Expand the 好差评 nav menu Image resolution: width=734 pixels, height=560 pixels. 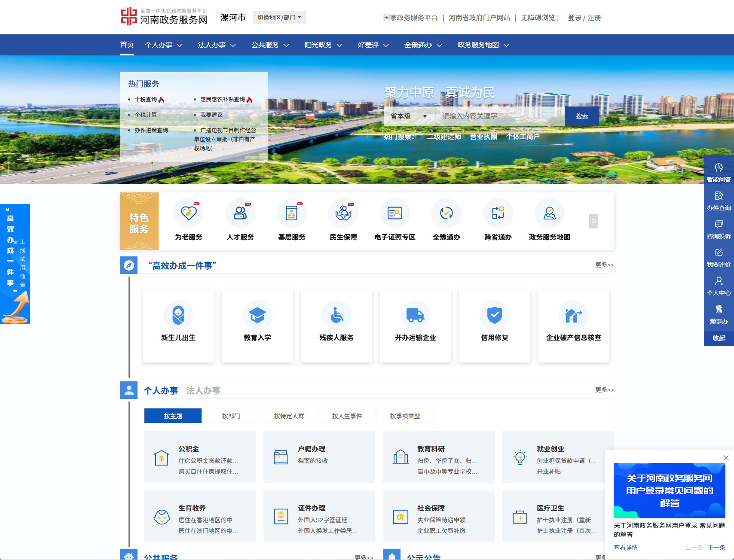pyautogui.click(x=373, y=45)
